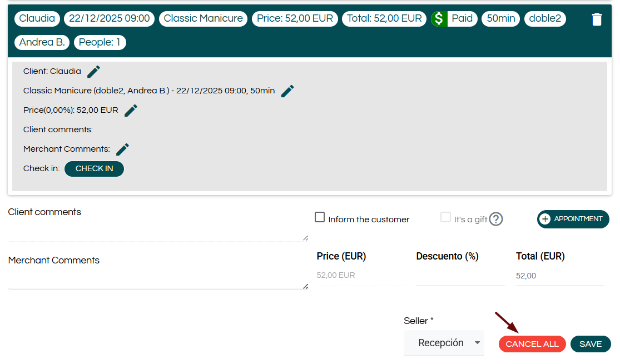Toggle the It's a gift checkbox

coord(445,217)
